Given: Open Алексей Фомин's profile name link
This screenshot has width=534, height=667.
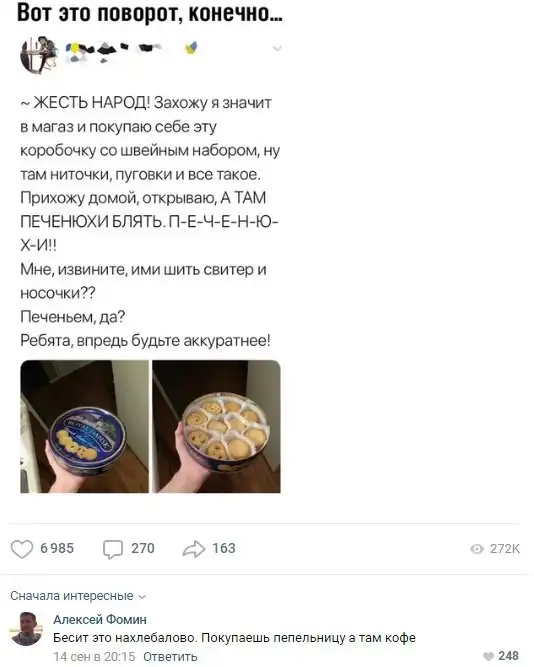Looking at the screenshot, I should 100,619.
